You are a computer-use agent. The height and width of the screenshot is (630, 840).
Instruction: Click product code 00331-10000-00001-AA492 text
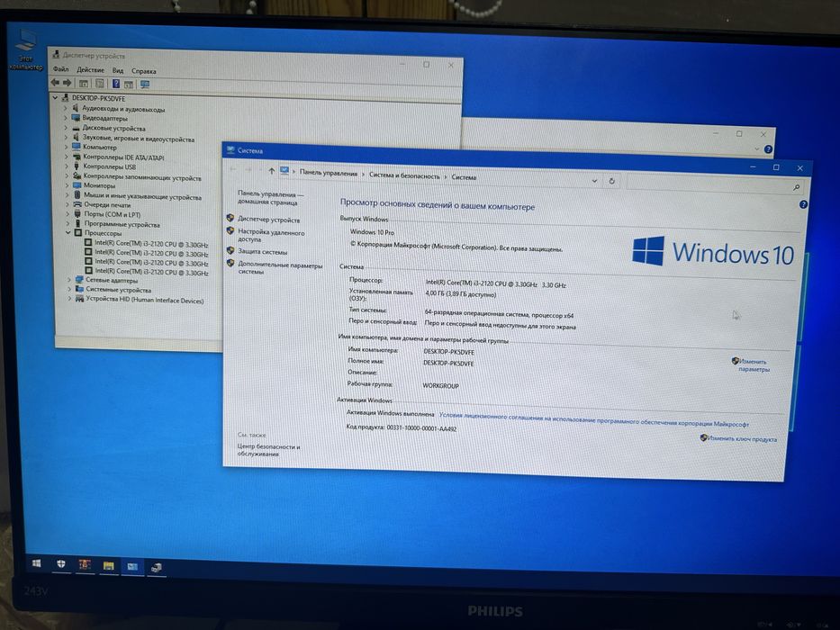point(421,428)
